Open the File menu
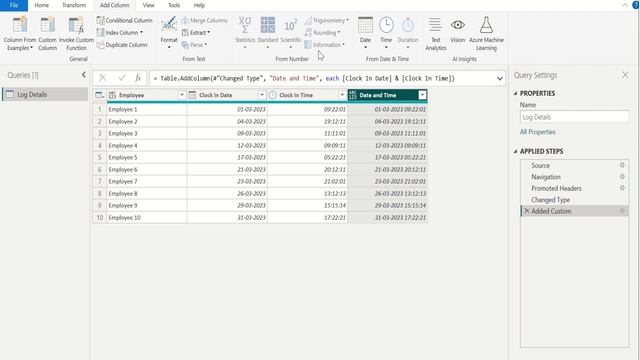The height and width of the screenshot is (360, 640). coord(14,5)
